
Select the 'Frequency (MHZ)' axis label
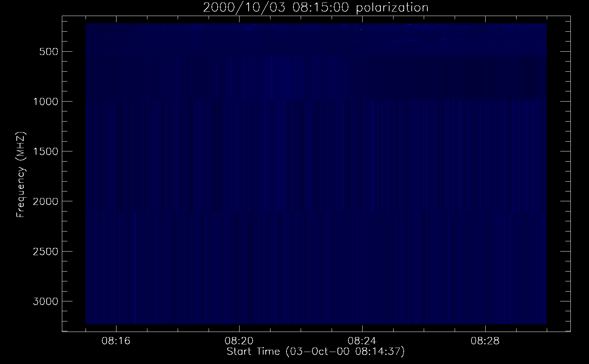(x=21, y=175)
